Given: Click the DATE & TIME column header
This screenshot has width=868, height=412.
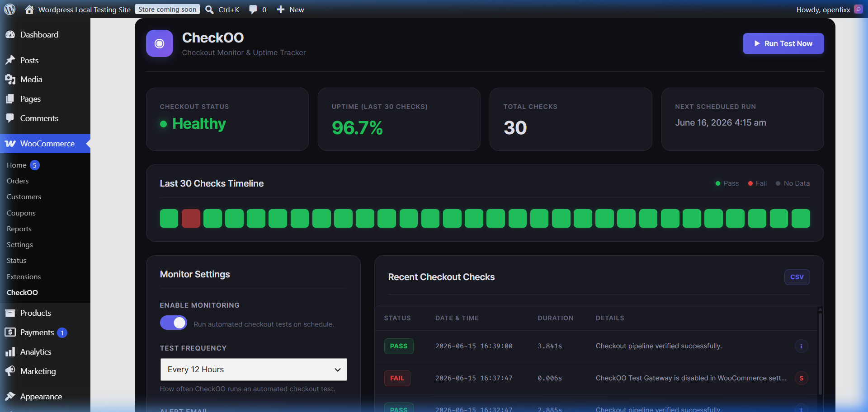Looking at the screenshot, I should click(457, 318).
